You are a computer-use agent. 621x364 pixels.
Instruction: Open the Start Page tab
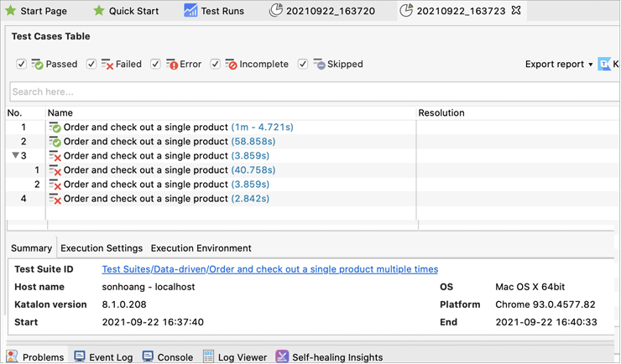coord(36,11)
